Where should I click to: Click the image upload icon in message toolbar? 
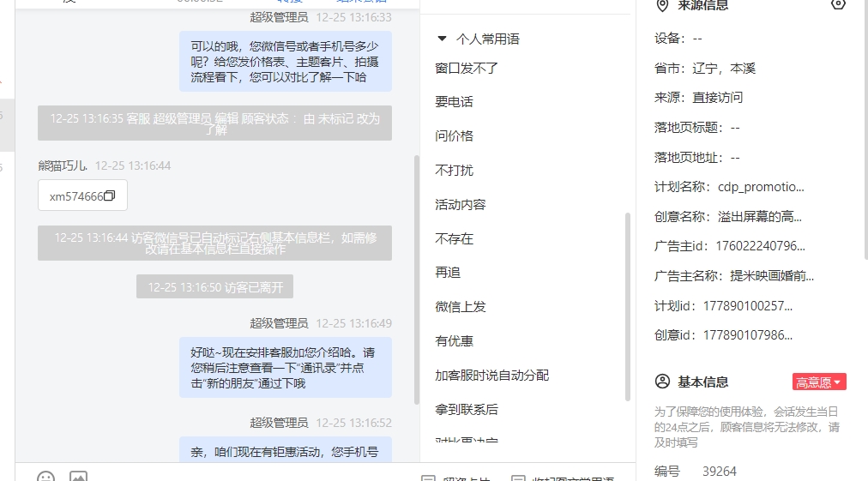coord(78,476)
